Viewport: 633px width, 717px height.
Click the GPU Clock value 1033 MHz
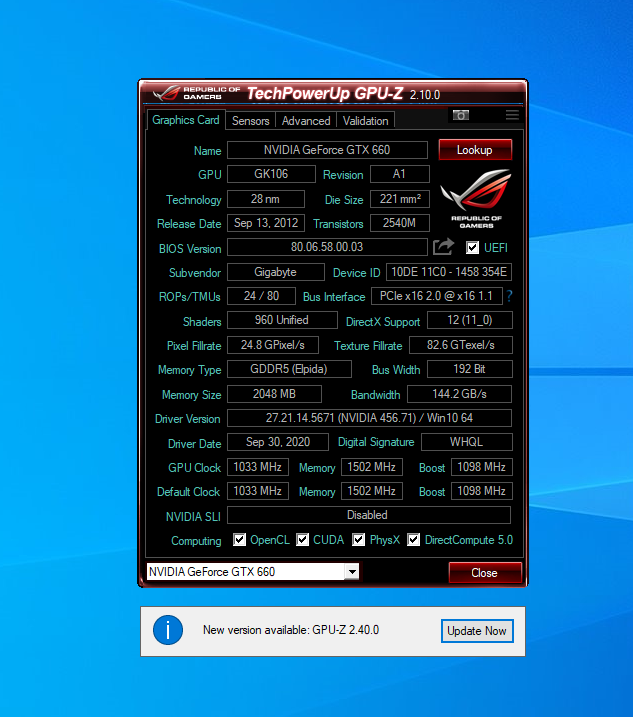click(258, 467)
